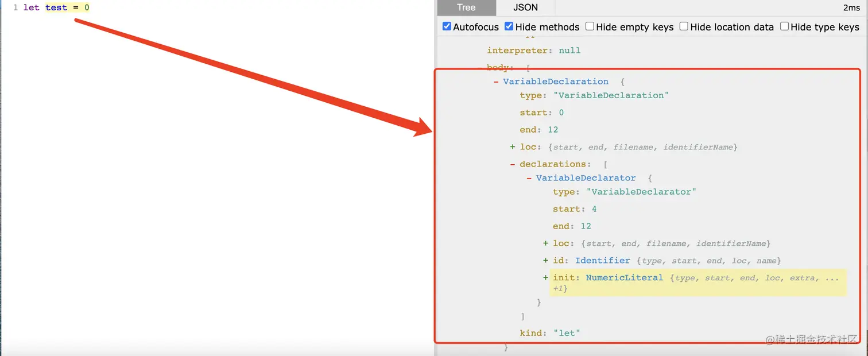Click the VariableDeclarator node name

[586, 178]
